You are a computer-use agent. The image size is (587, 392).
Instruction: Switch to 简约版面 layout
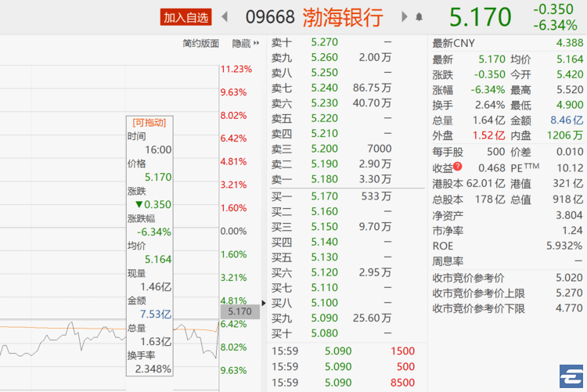point(200,44)
